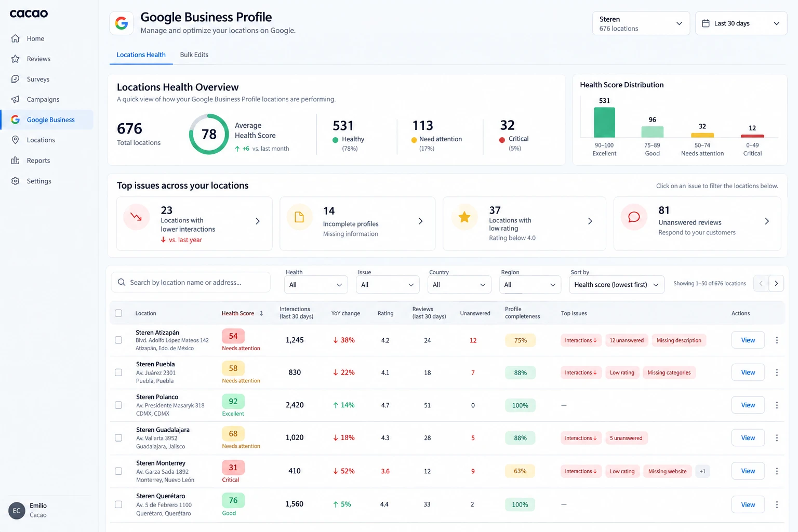The image size is (798, 532).
Task: Click the Campaigns megaphone icon
Action: click(x=16, y=99)
